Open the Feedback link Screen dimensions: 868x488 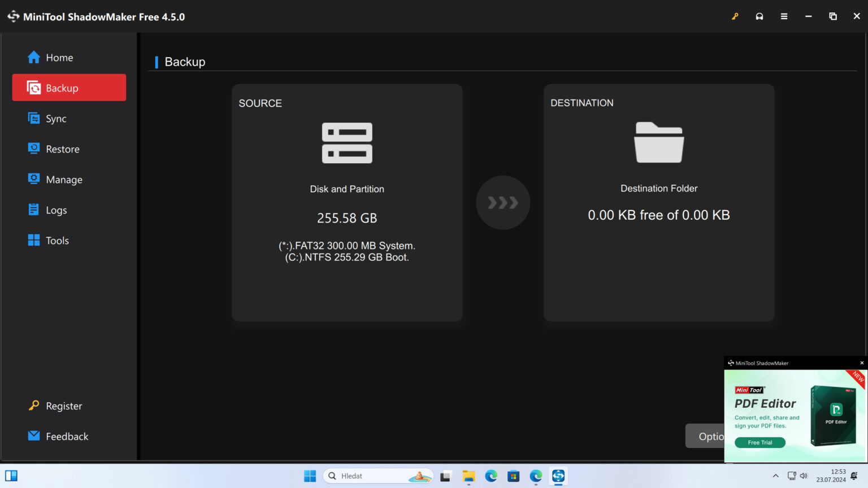pos(67,437)
